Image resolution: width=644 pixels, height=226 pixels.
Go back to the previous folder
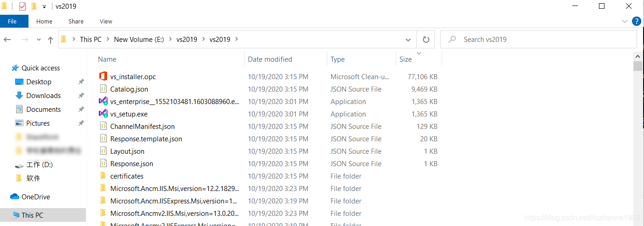[7, 40]
